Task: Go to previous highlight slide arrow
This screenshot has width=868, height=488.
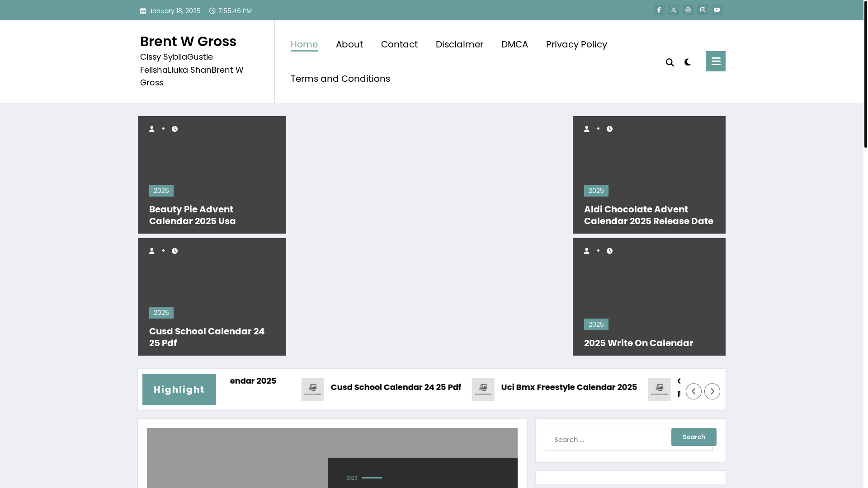Action: (693, 391)
